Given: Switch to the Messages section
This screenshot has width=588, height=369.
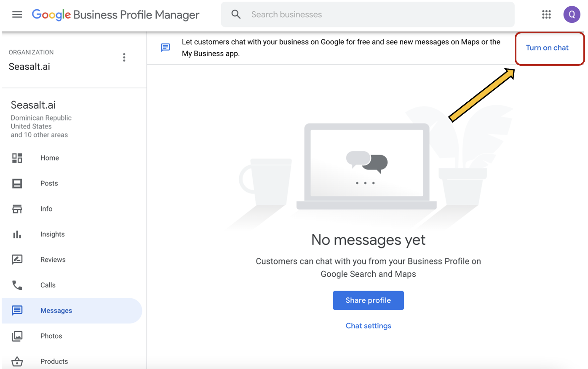Looking at the screenshot, I should (56, 310).
